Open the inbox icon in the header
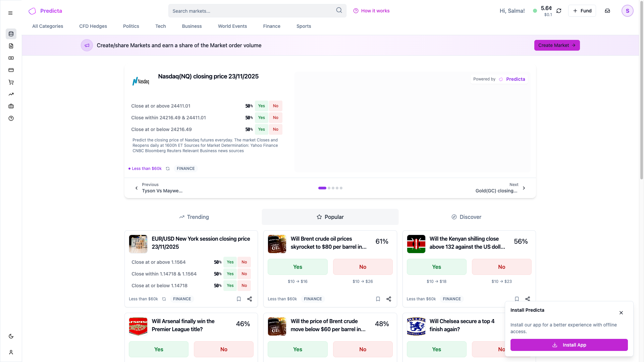Image resolution: width=644 pixels, height=362 pixels. [x=607, y=11]
